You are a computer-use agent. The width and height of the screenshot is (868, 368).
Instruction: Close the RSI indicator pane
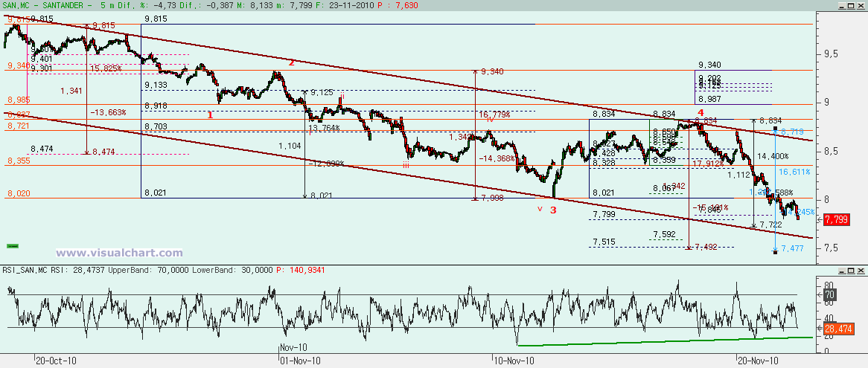861,271
